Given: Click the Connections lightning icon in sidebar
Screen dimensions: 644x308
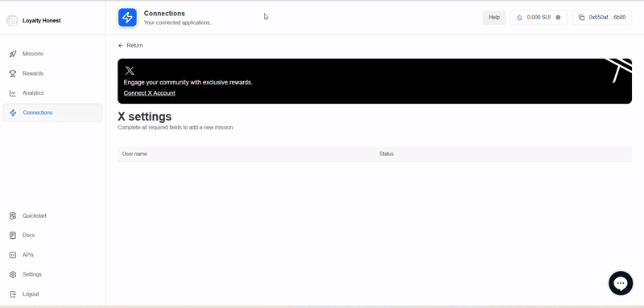Looking at the screenshot, I should [x=13, y=113].
